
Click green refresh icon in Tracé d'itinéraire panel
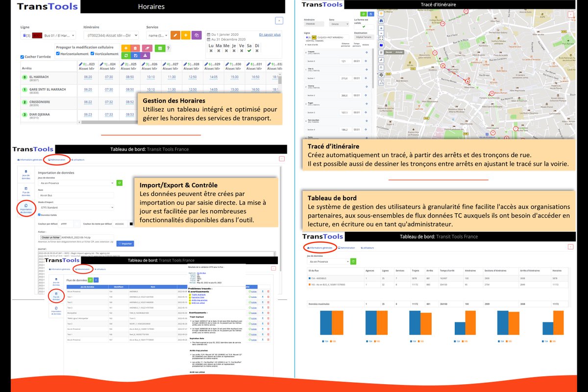pos(364,15)
